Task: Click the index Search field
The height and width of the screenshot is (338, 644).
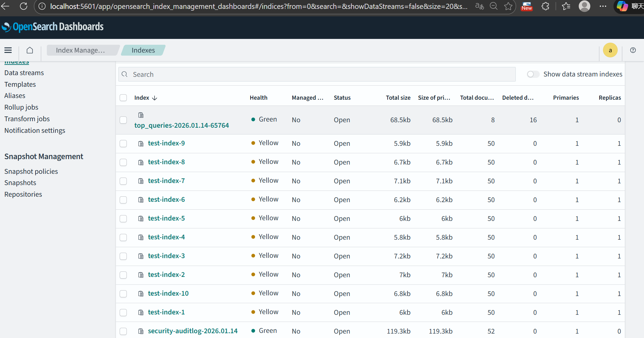Action: 317,74
